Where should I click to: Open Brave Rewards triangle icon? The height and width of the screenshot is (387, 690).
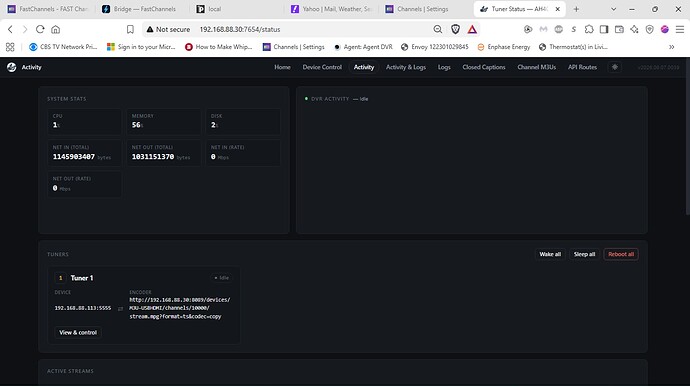472,29
